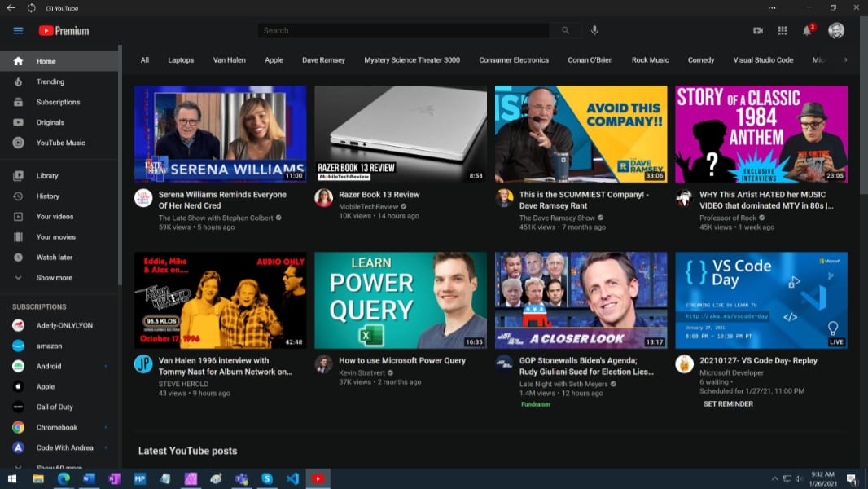
Task: Open system tray hidden icons chevron
Action: coord(774,478)
